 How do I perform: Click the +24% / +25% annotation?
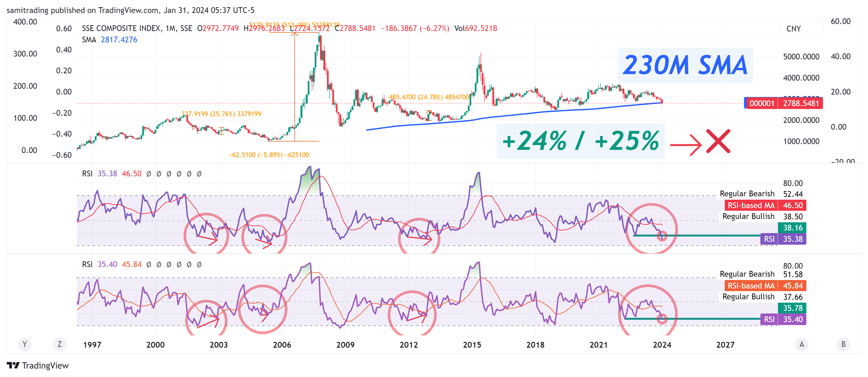pos(581,141)
